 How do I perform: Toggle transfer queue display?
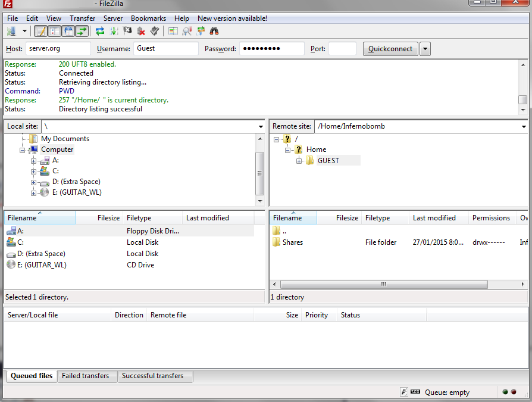82,31
